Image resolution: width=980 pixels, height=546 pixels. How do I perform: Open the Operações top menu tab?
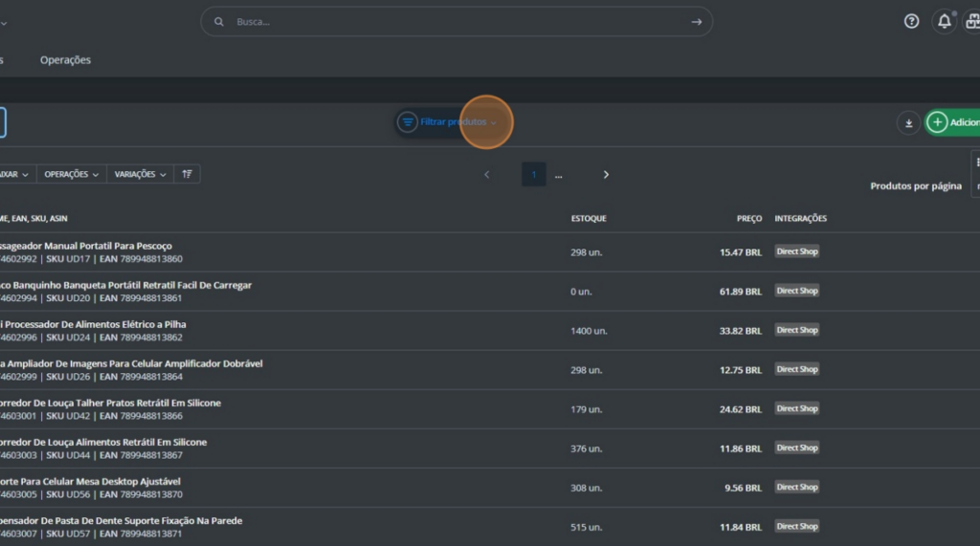point(65,60)
